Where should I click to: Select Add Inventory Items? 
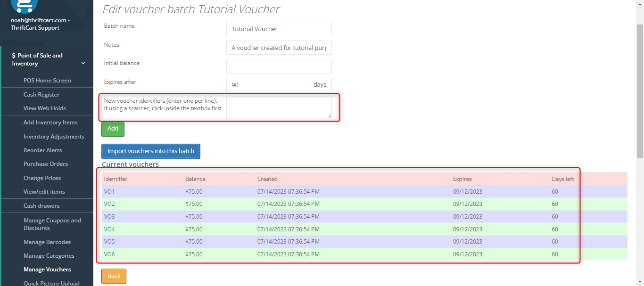50,122
